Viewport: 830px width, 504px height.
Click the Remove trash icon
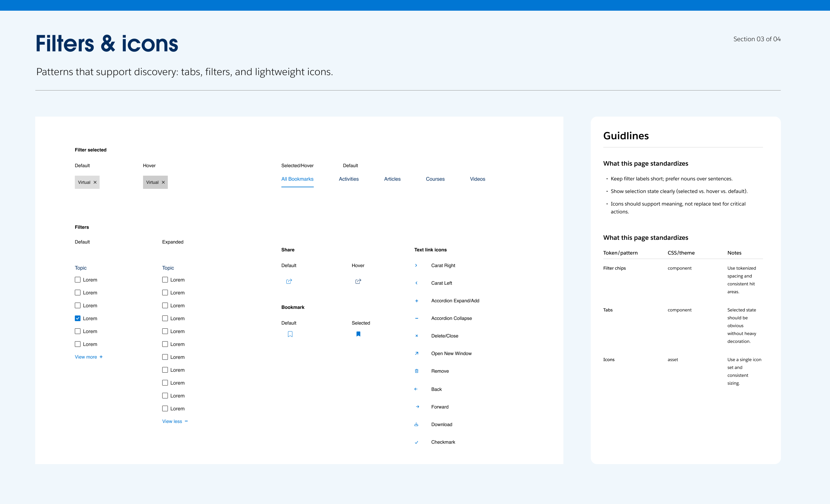[416, 371]
